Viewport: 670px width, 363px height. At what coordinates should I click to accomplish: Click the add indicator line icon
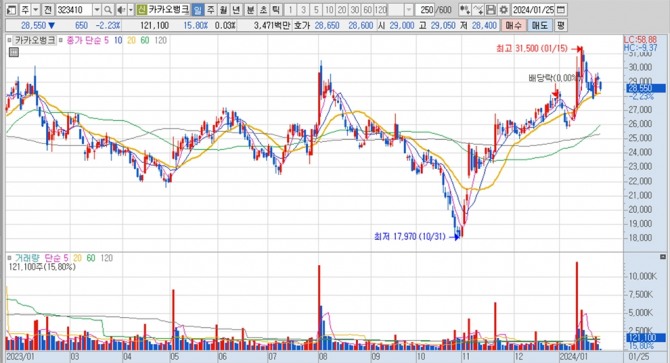[x=479, y=9]
